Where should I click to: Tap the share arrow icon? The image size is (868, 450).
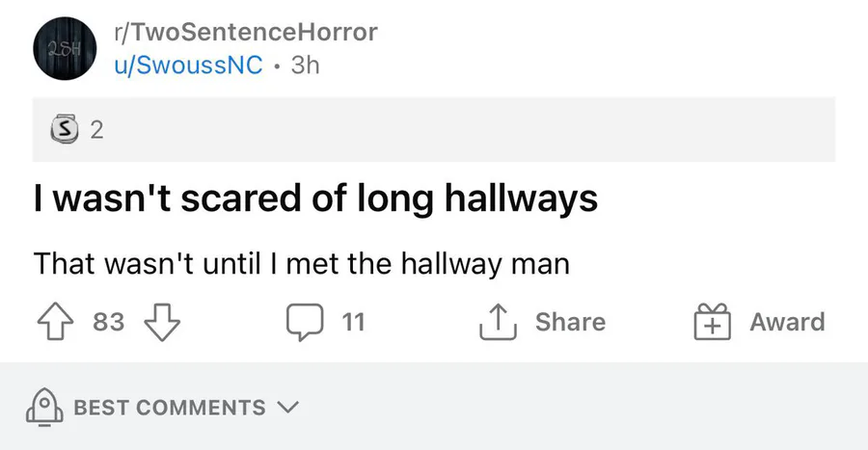click(499, 322)
